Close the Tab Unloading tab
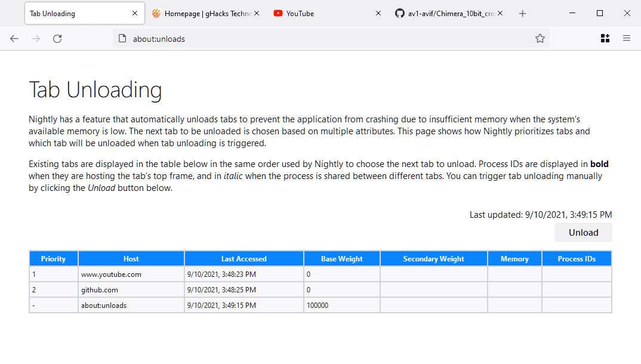 click(x=135, y=14)
